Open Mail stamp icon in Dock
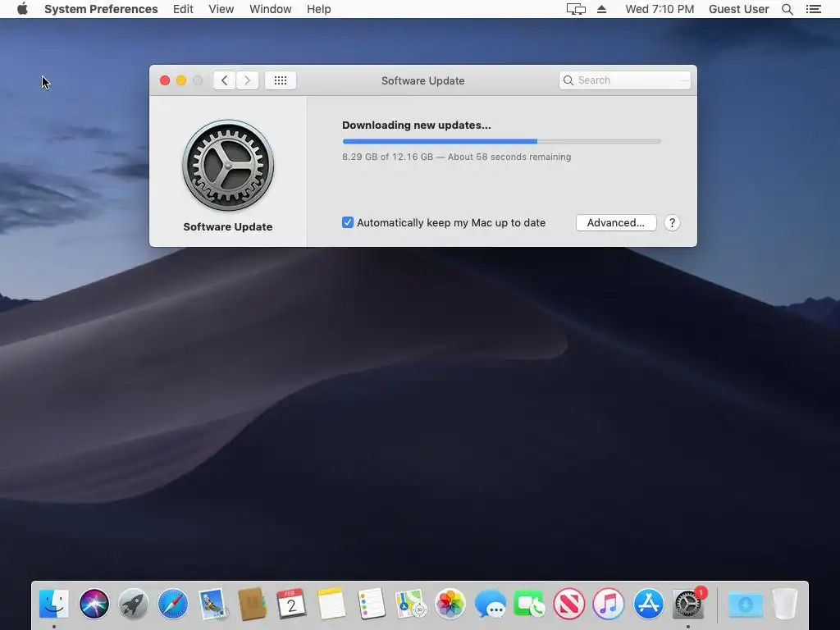 pyautogui.click(x=212, y=604)
